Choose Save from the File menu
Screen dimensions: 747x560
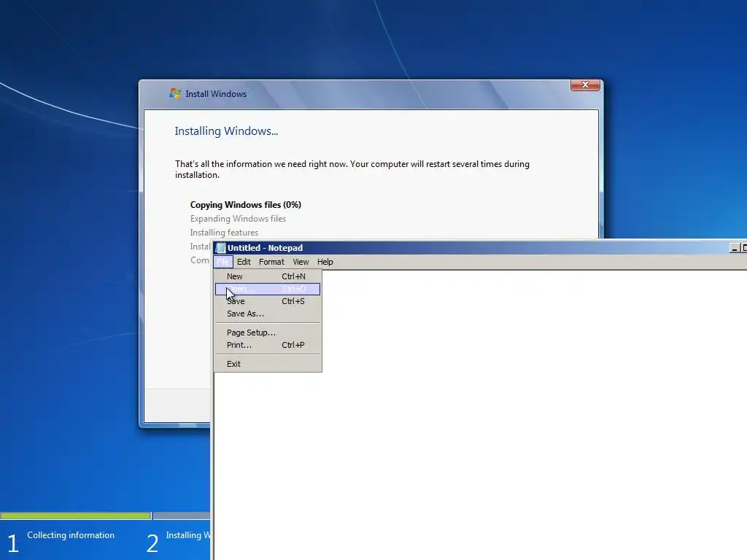point(267,301)
